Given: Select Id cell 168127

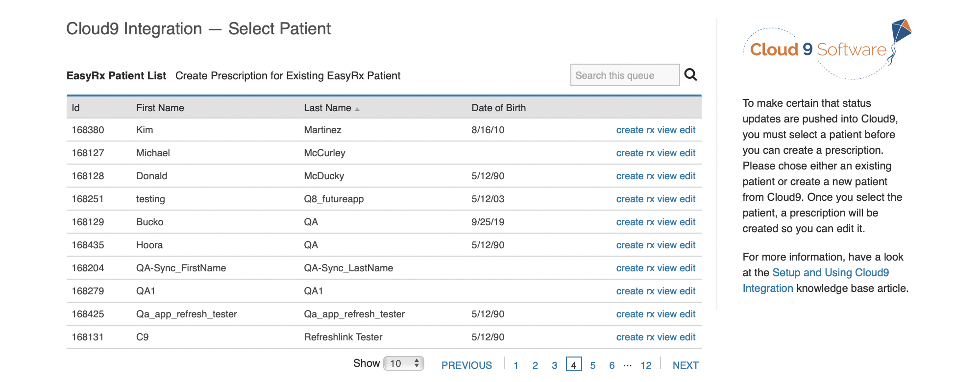Looking at the screenshot, I should point(88,153).
